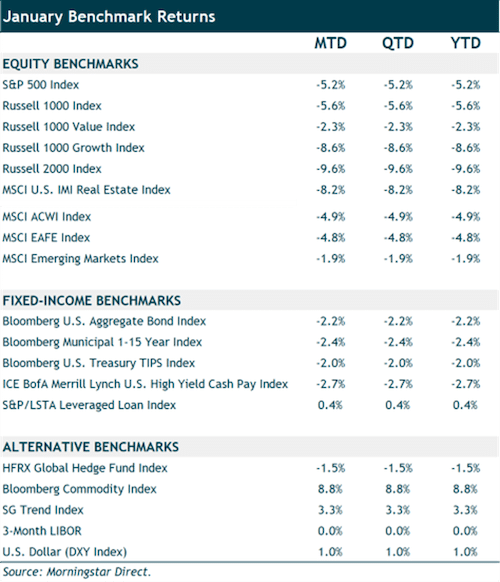The image size is (500, 582).
Task: Select the YTD column header
Action: pos(465,43)
